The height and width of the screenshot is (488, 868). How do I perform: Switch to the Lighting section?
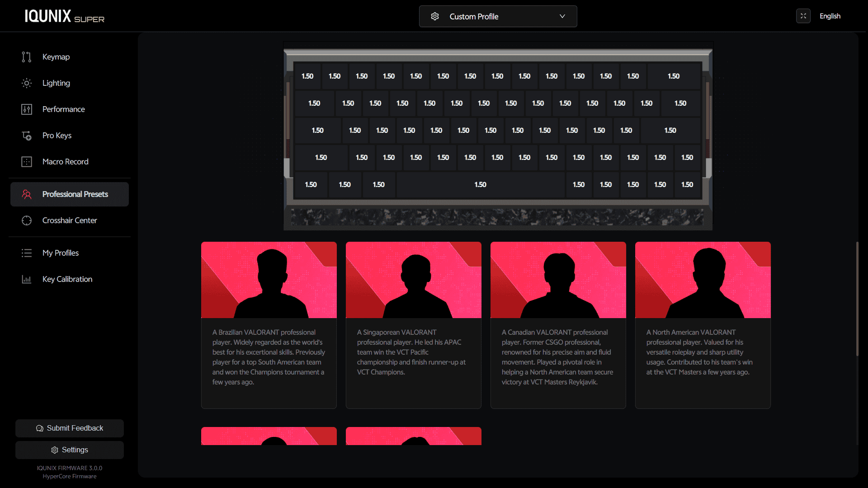point(70,83)
